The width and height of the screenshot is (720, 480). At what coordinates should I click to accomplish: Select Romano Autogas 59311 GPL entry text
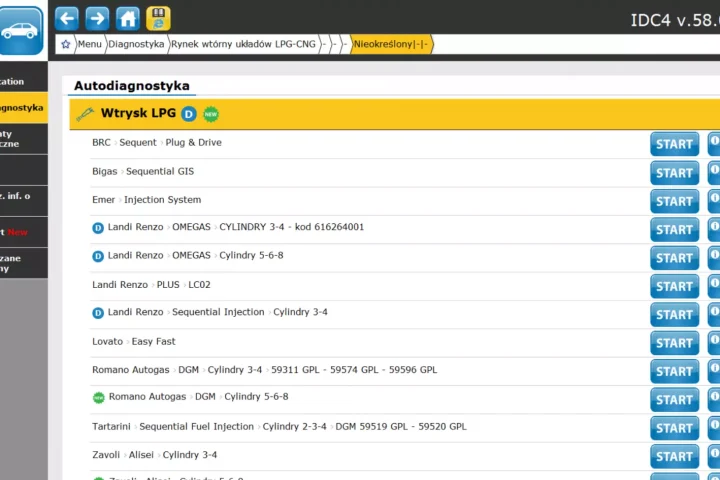(x=264, y=370)
